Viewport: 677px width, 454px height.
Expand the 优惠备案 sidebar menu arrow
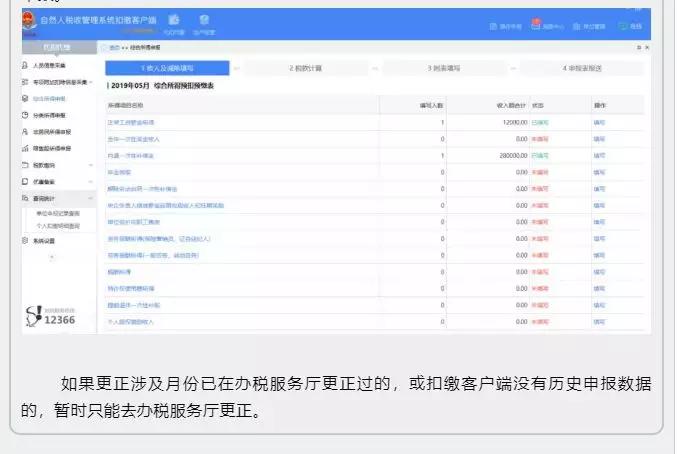[91, 182]
